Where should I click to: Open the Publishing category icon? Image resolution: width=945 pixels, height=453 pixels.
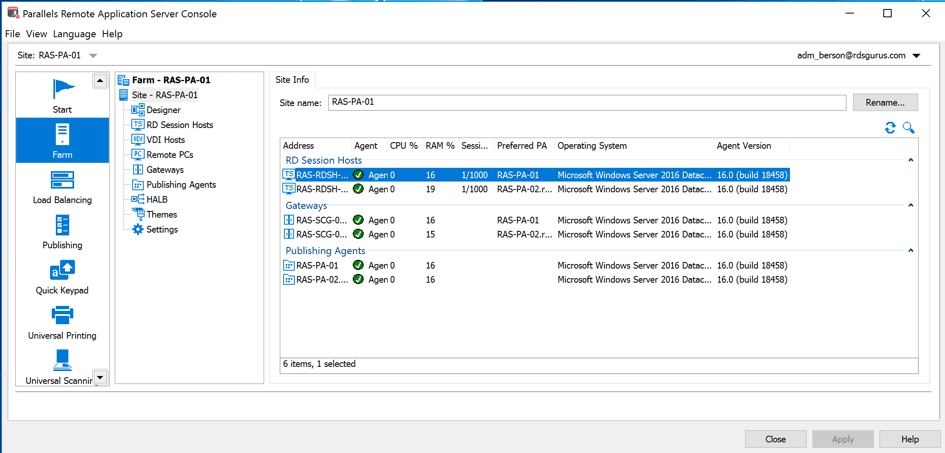[x=62, y=224]
